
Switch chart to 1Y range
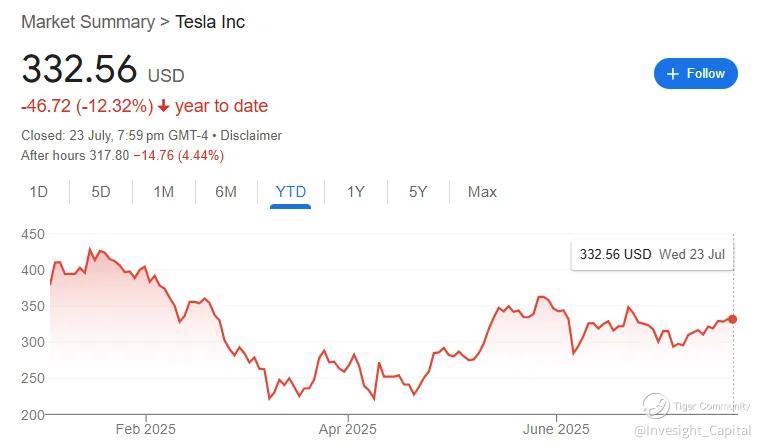pos(355,192)
